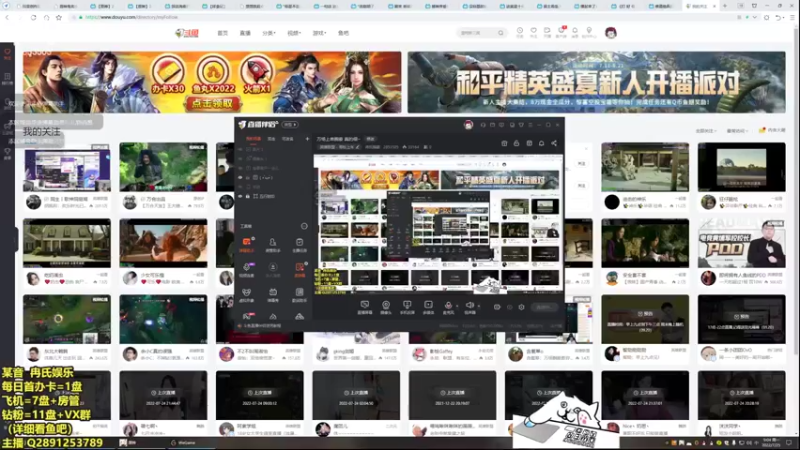Open share icon in broadcast tool

pyautogui.click(x=554, y=143)
